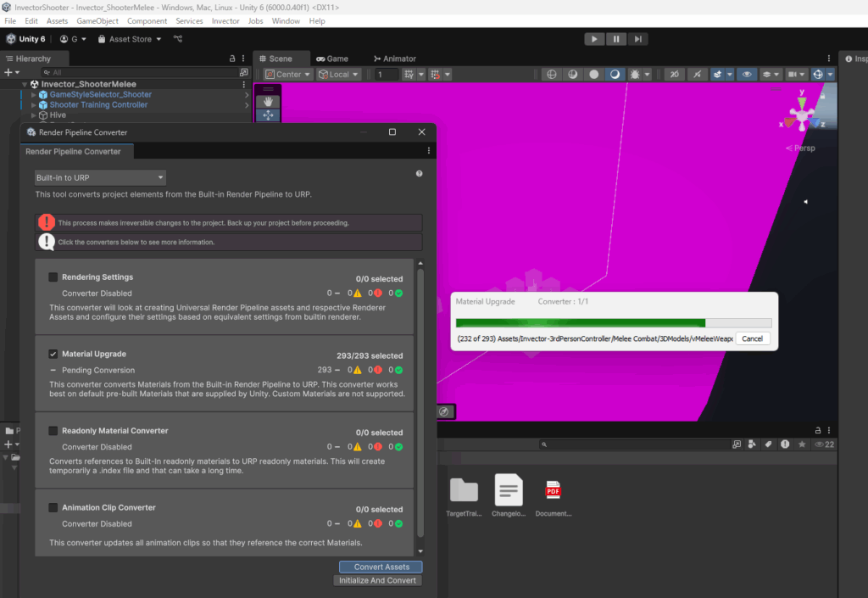Open the Version Control branch icon
The width and height of the screenshot is (868, 598).
[178, 39]
